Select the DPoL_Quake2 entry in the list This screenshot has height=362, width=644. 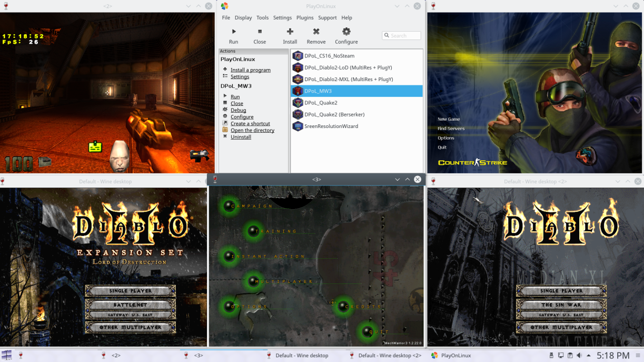click(x=356, y=103)
